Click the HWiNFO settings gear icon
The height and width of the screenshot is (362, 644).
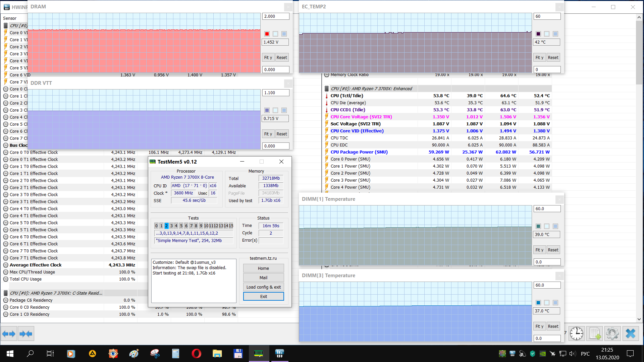[612, 334]
